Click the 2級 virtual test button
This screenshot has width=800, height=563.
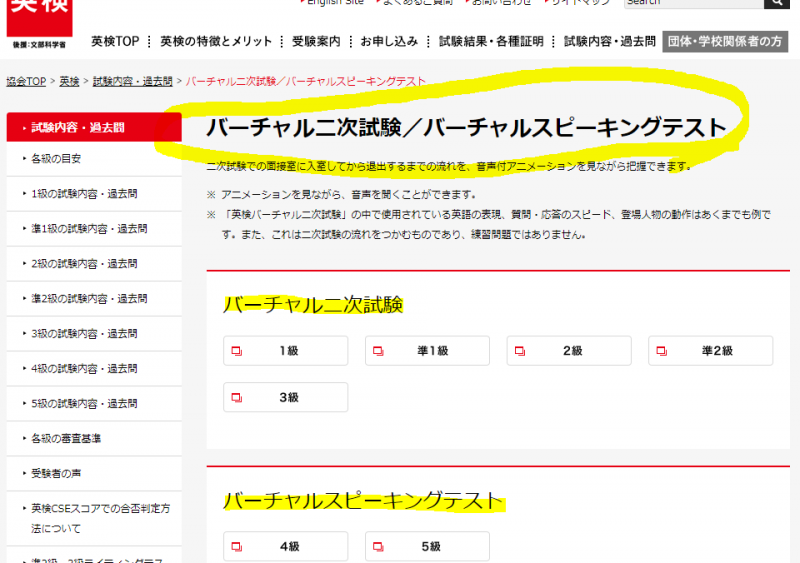(569, 351)
